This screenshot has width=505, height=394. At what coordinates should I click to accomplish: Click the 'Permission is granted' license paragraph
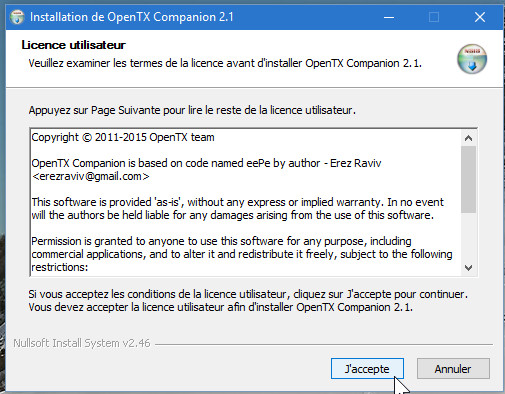(242, 254)
